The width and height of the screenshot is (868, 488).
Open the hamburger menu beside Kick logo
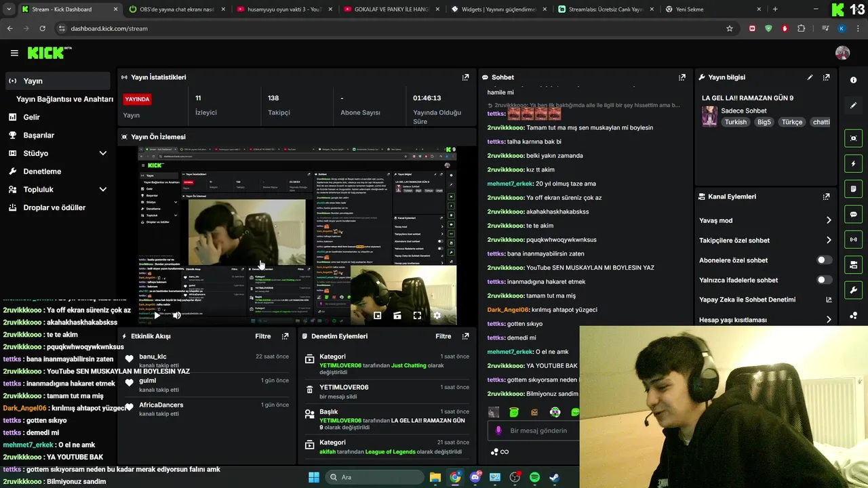14,53
